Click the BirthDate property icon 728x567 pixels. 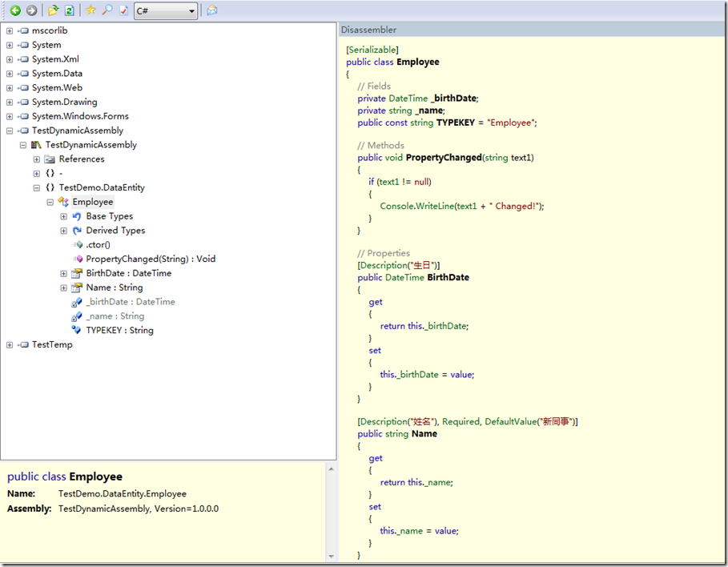[77, 274]
